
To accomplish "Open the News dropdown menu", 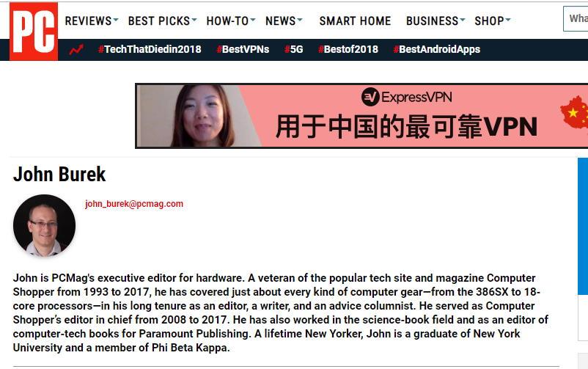I will 284,21.
